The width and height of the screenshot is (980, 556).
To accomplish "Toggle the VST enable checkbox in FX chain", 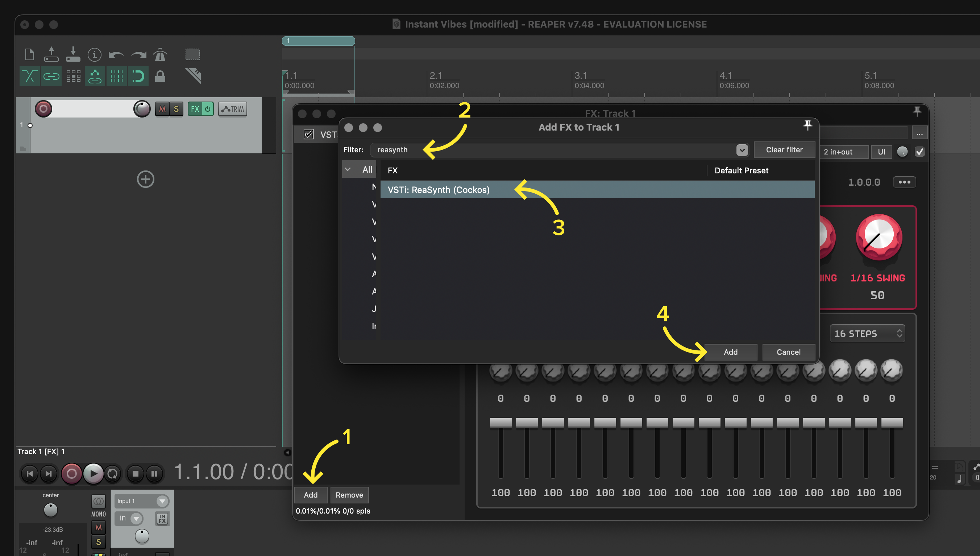I will (309, 135).
